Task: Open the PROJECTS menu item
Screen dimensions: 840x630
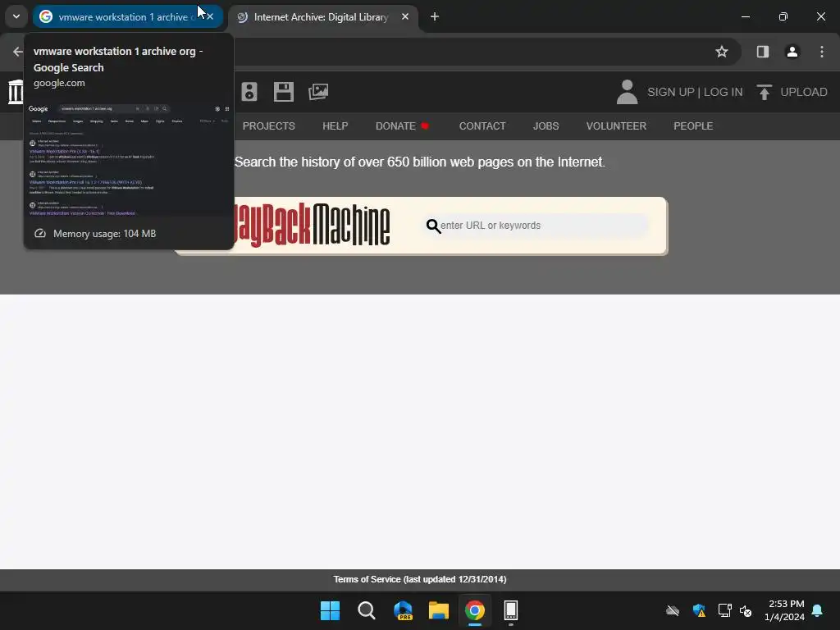Action: [268, 126]
